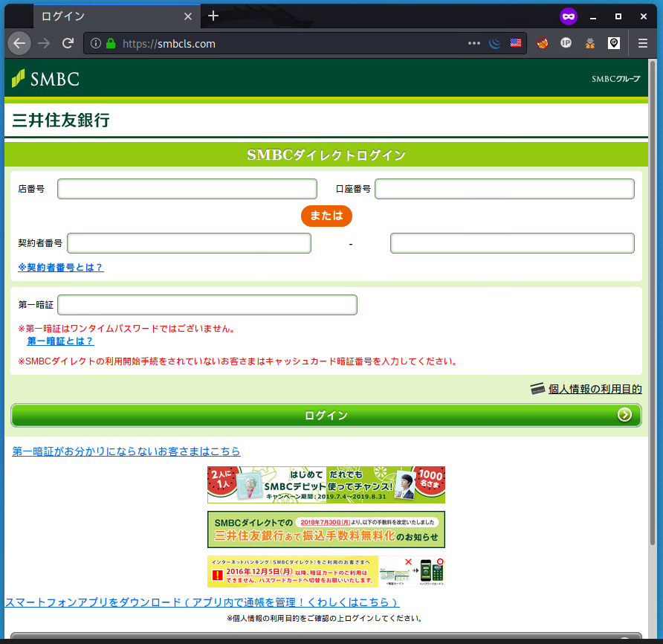Open the site information icon in the address bar

(x=96, y=43)
